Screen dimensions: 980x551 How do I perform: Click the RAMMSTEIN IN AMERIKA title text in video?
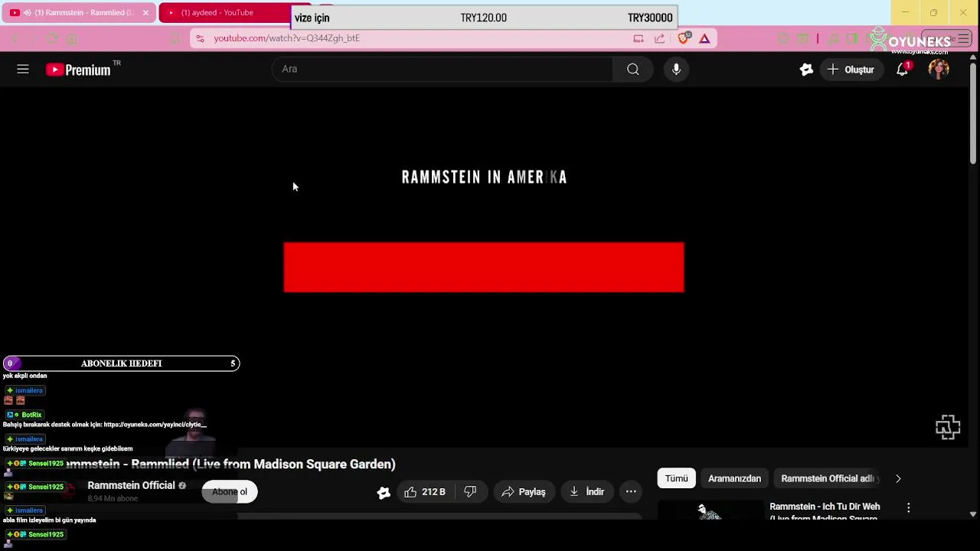pos(484,178)
